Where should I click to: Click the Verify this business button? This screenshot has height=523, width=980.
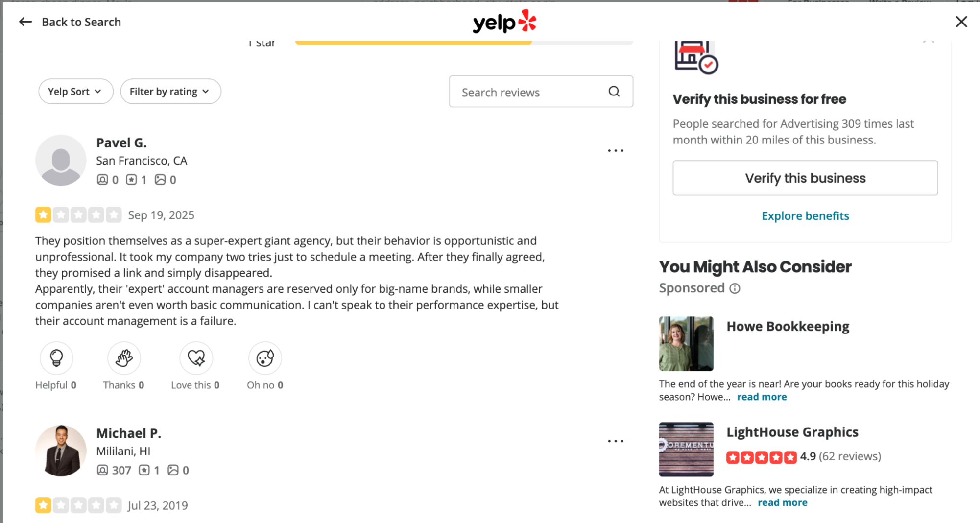[x=805, y=178]
